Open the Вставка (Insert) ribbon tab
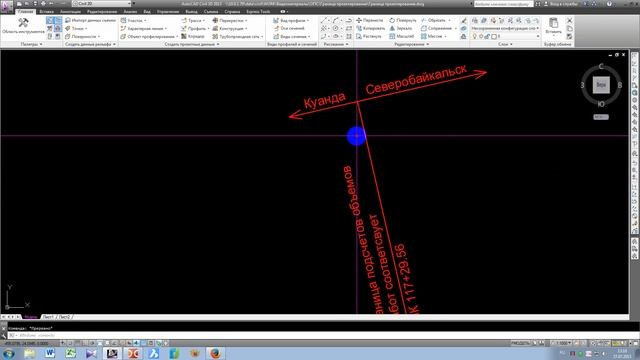640x360 pixels. tap(47, 11)
